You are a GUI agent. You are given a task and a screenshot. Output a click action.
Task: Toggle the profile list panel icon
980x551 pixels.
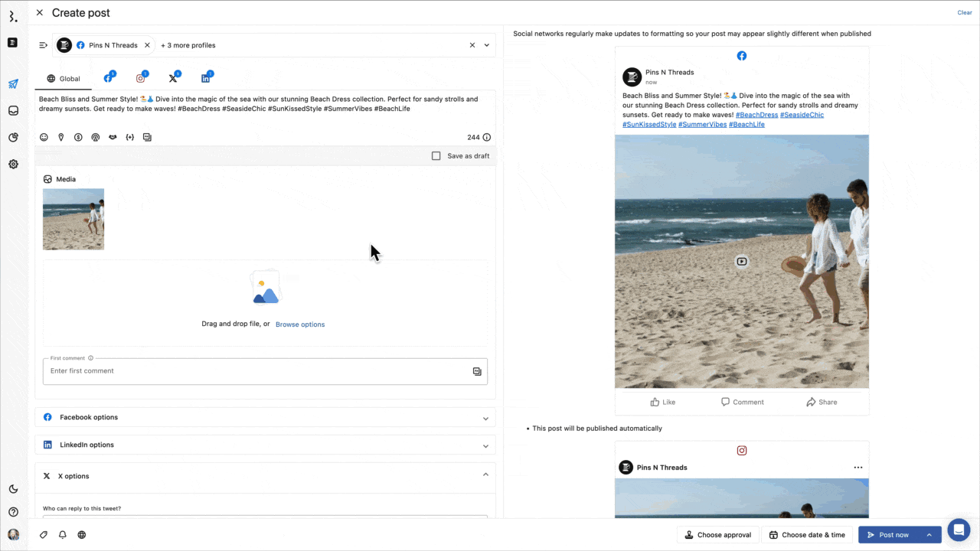[44, 45]
